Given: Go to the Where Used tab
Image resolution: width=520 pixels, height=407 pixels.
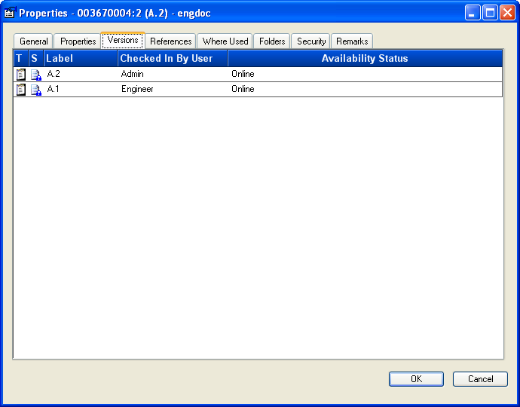Looking at the screenshot, I should (x=225, y=41).
